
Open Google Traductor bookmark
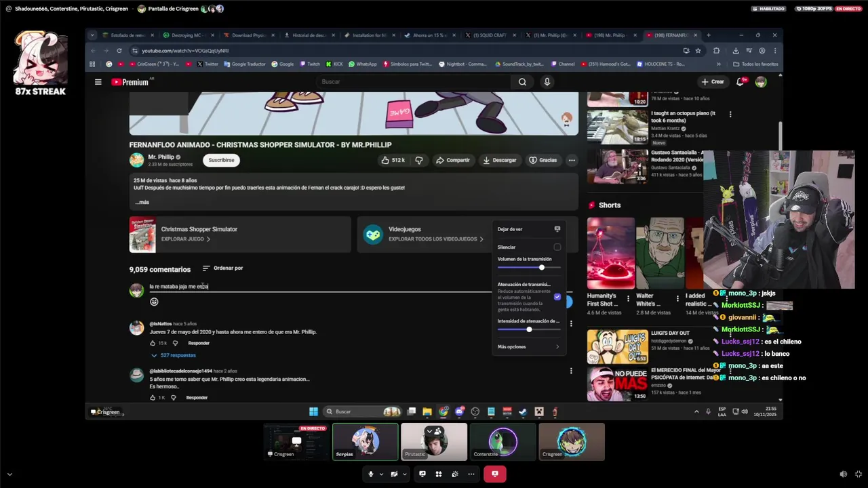pos(245,64)
